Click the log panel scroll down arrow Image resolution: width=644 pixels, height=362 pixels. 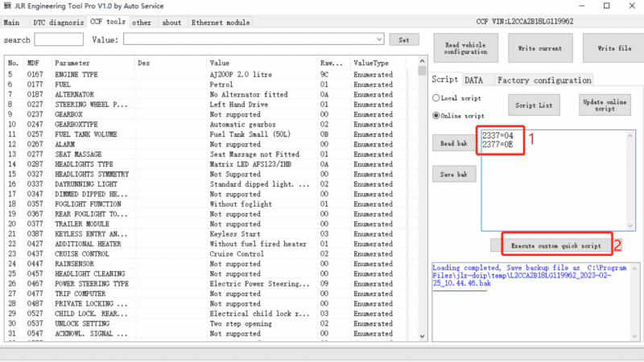point(634,335)
